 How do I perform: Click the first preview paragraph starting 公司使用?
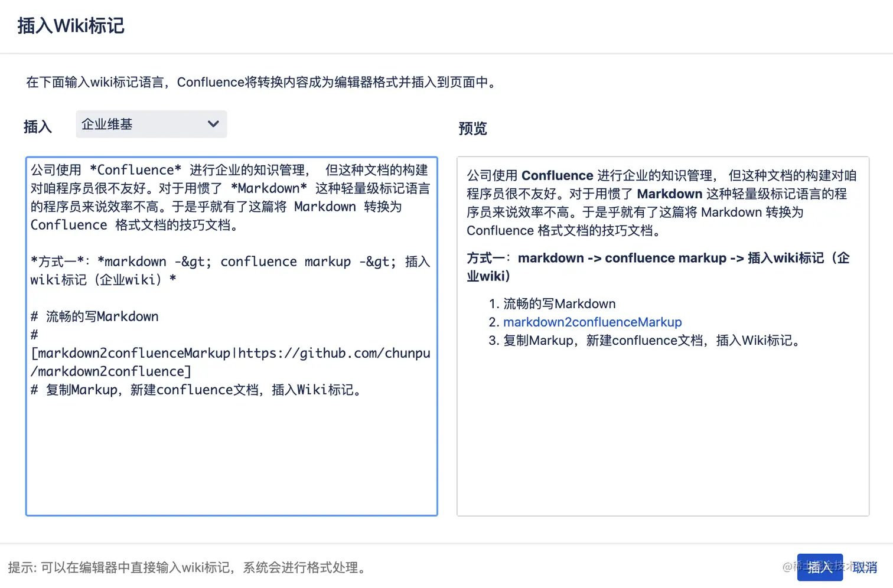pyautogui.click(x=661, y=203)
